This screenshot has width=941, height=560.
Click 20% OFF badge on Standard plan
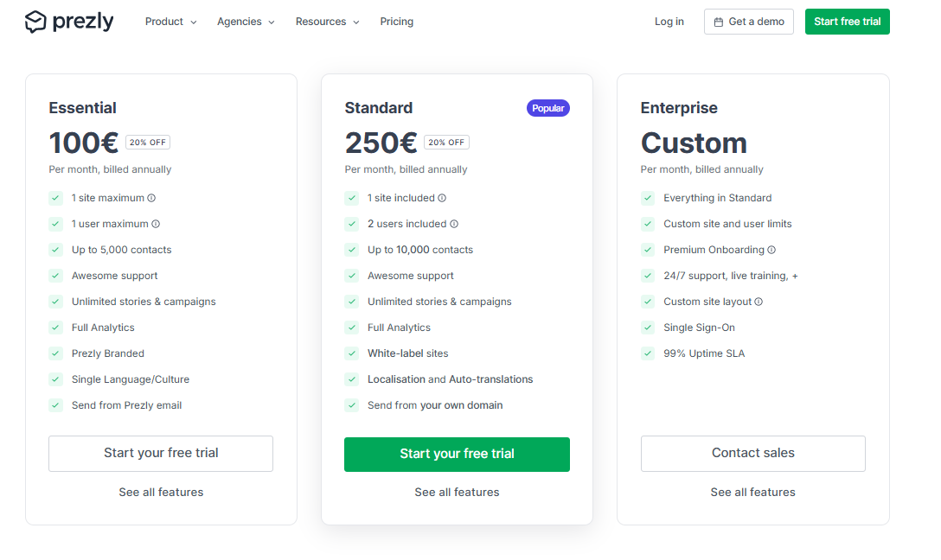click(x=446, y=142)
